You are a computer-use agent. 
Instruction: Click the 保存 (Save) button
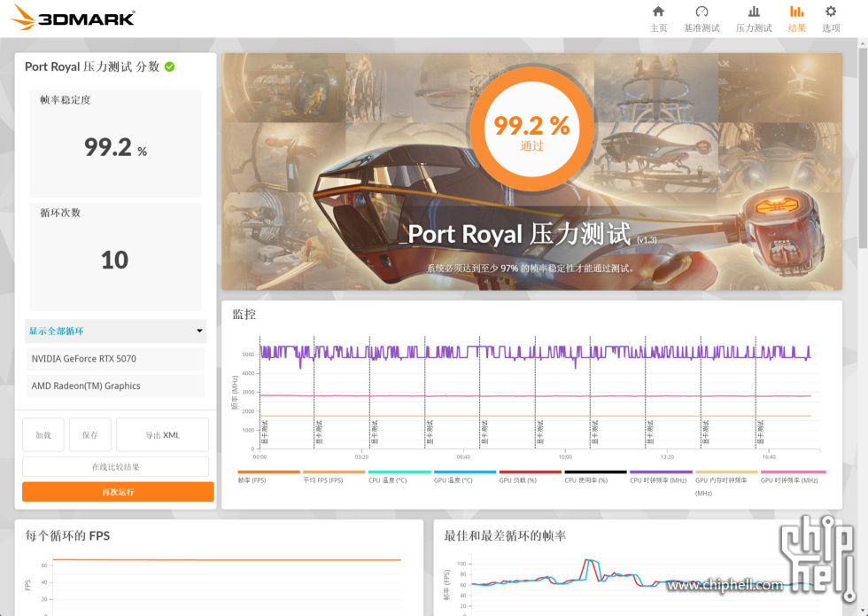[x=90, y=435]
